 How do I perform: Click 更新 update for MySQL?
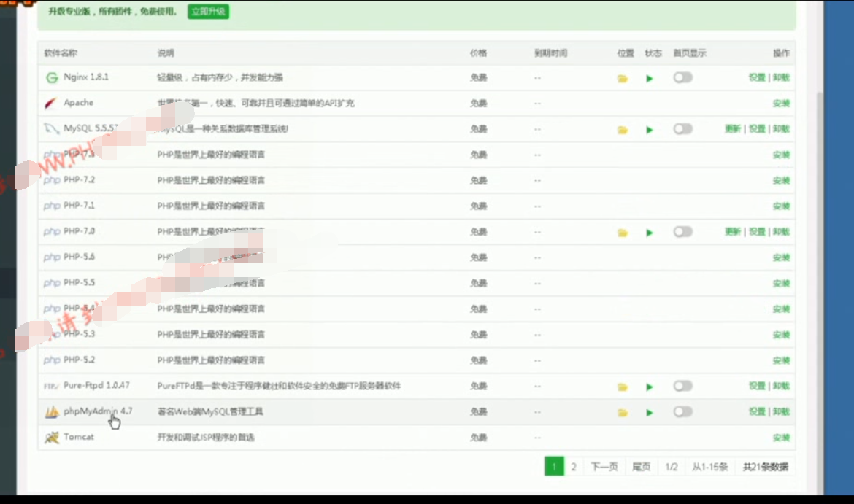[x=733, y=129]
